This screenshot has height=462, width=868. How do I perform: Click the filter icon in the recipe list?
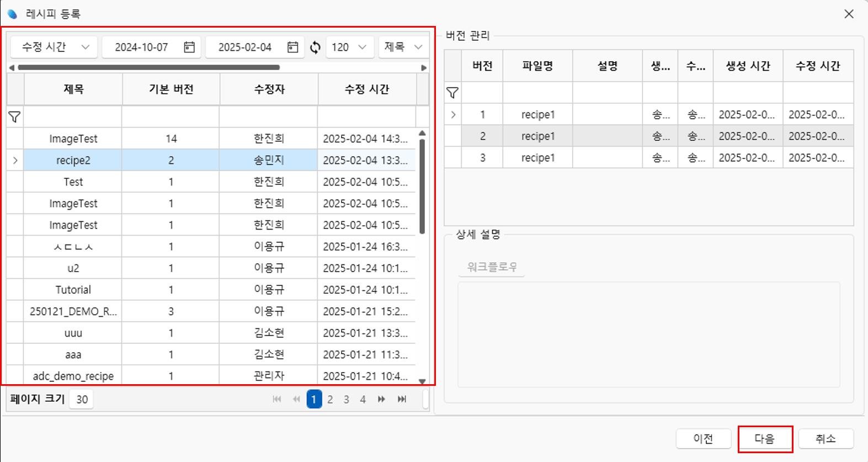15,117
